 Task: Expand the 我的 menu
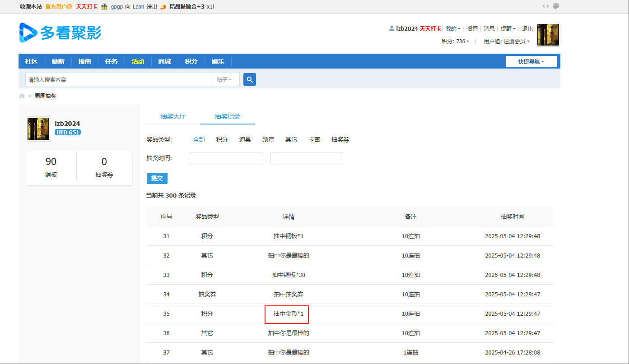point(452,28)
